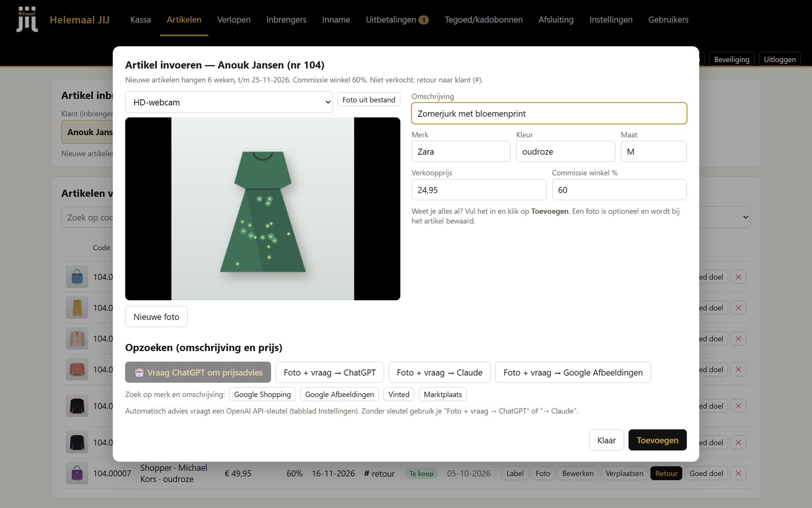Choose Foto uit bestand
Image resolution: width=812 pixels, height=508 pixels.
pyautogui.click(x=369, y=100)
